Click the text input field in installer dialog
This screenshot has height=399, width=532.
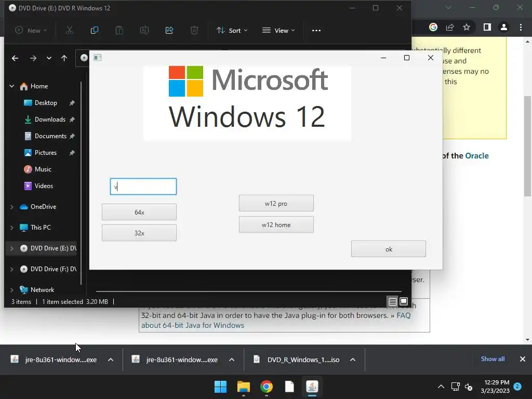point(143,187)
